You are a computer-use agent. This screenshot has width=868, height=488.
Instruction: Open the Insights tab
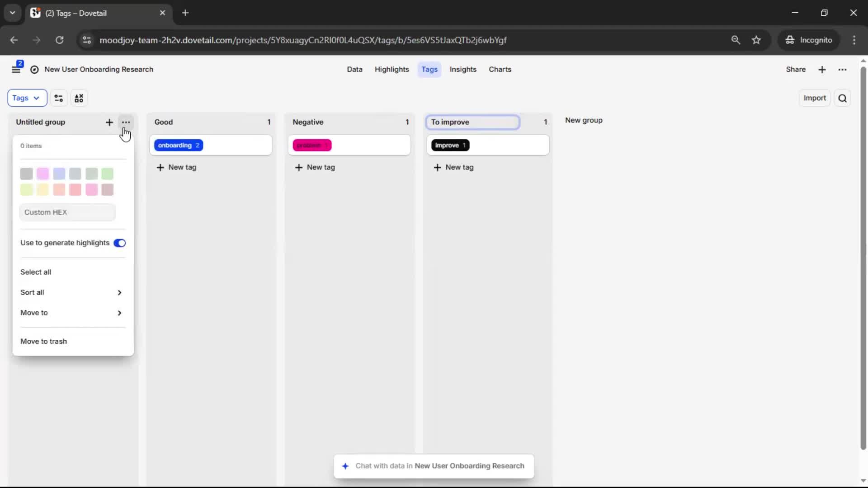click(462, 70)
